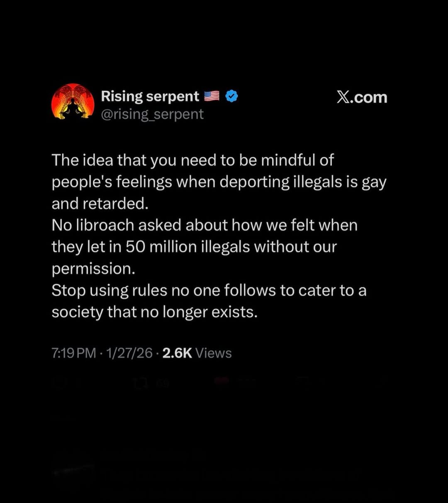Visit the @rising_serpent handle link
This screenshot has width=448, height=503.
[152, 114]
